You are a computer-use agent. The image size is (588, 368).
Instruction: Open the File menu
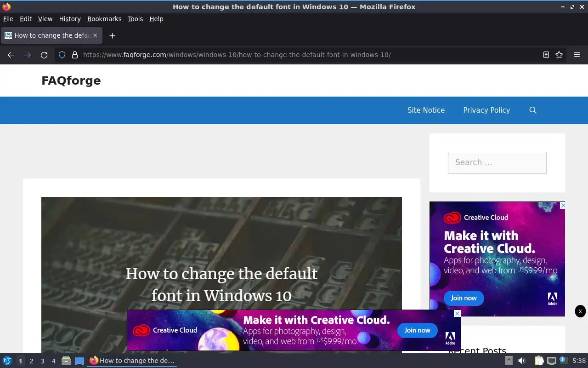point(8,19)
